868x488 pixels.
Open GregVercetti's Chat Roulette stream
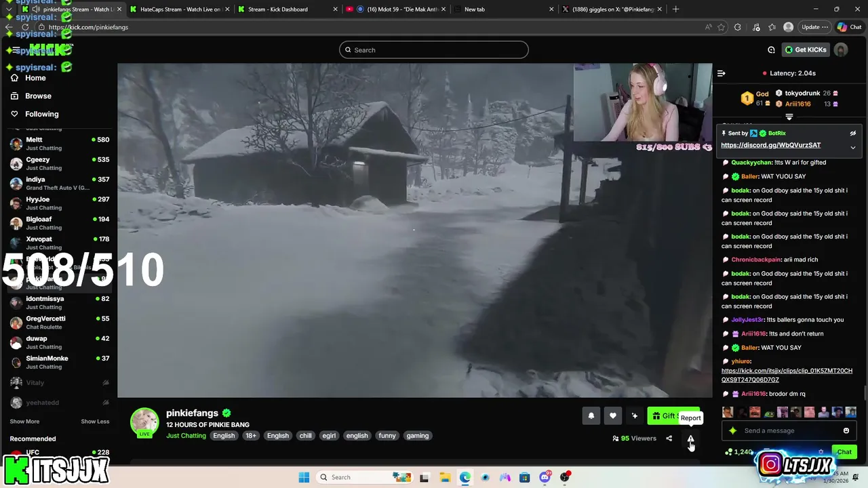tap(59, 323)
